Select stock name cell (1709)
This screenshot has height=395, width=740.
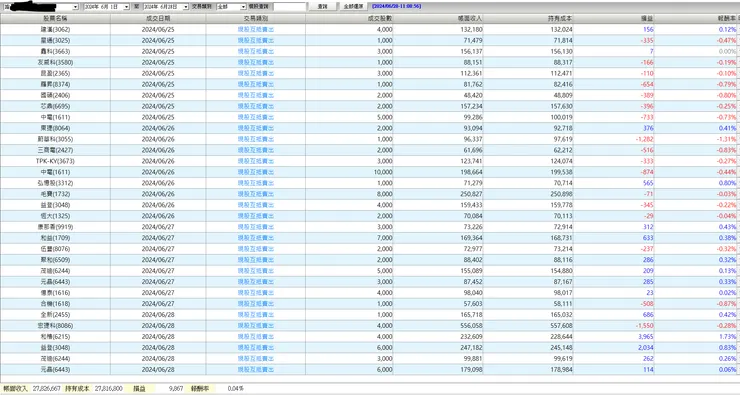pos(55,238)
